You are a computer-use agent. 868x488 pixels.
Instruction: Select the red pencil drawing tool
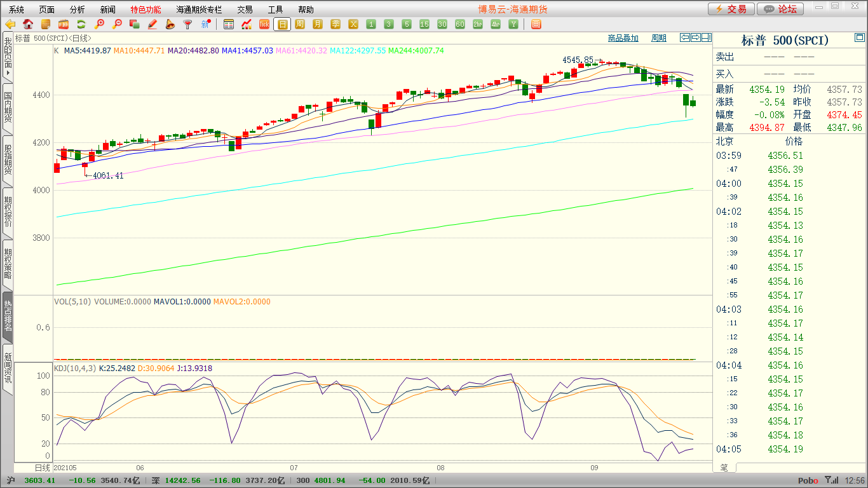[x=153, y=24]
